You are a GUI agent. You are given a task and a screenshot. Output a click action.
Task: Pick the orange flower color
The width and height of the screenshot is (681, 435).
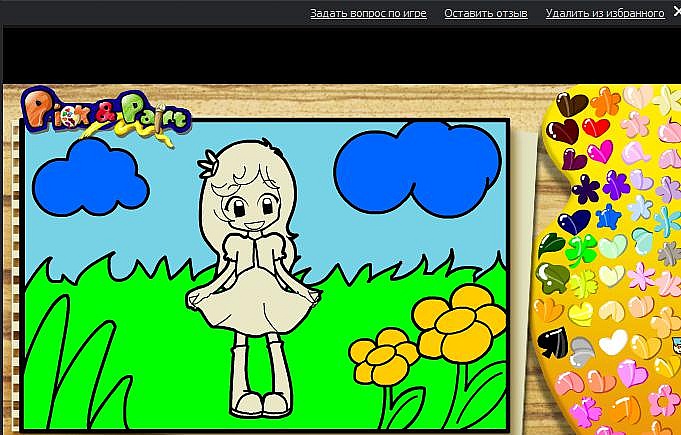[x=605, y=102]
